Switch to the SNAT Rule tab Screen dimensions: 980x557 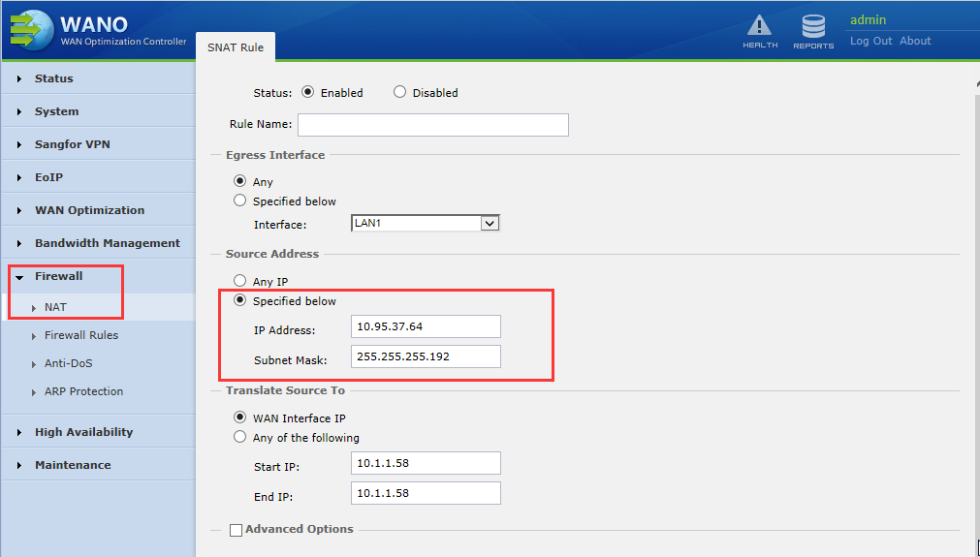(x=236, y=47)
